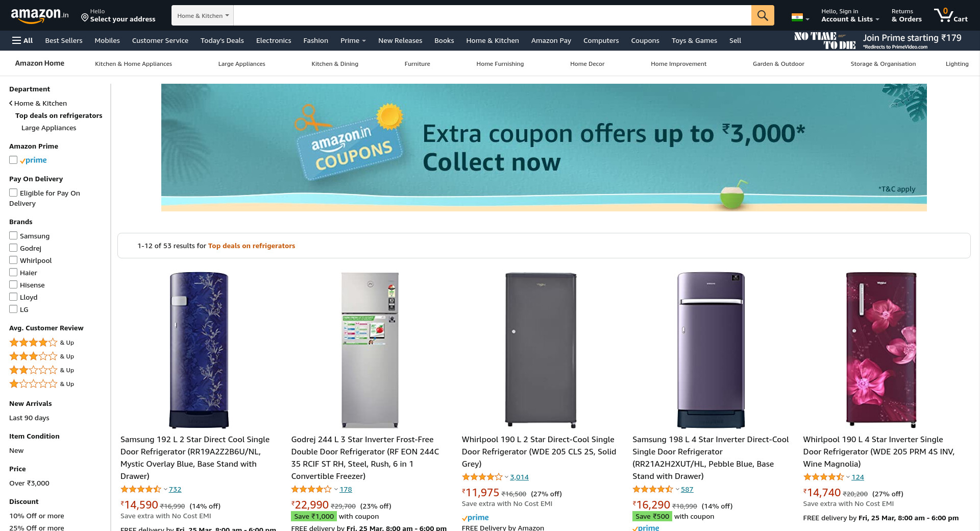Open the Godrej 244 L refrigerator image
Viewport: 980px width, 531px height.
pyautogui.click(x=370, y=350)
